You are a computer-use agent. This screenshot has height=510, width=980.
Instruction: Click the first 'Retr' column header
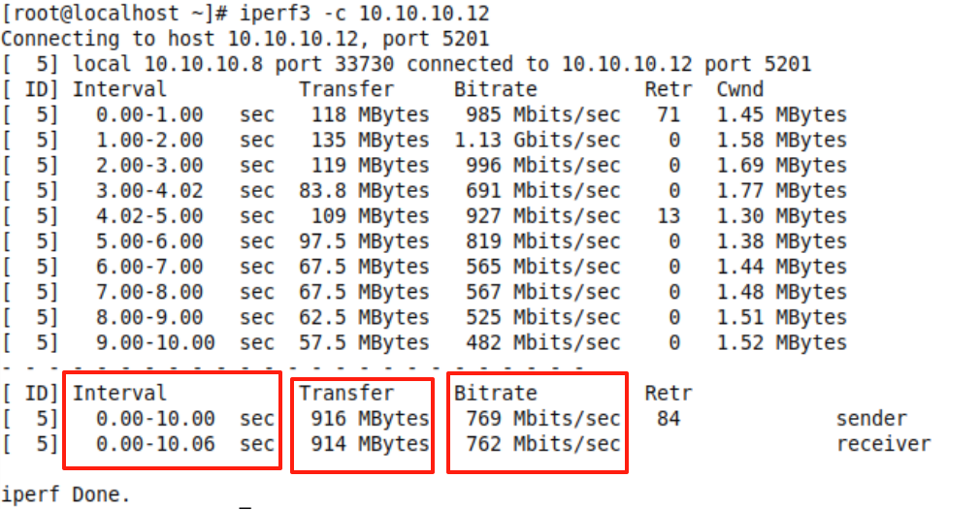point(669,89)
